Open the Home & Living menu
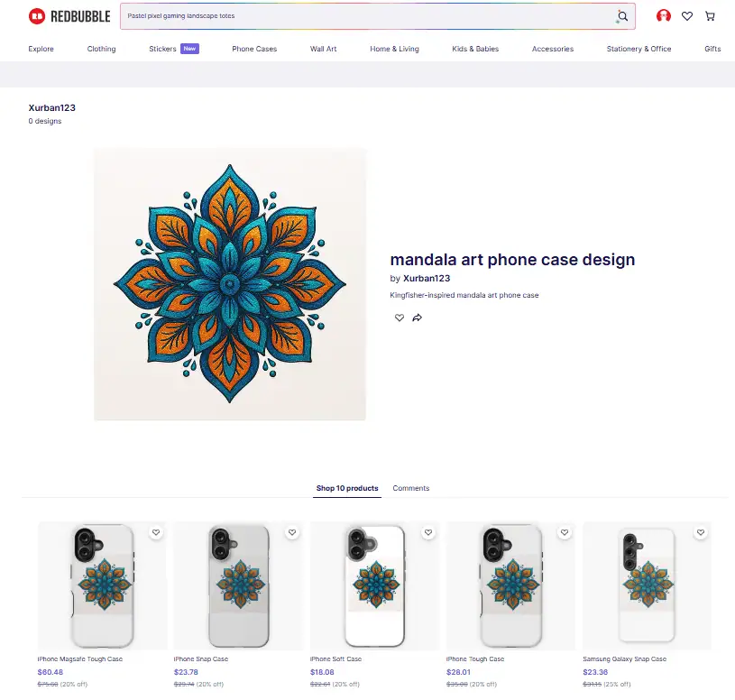 (x=394, y=49)
